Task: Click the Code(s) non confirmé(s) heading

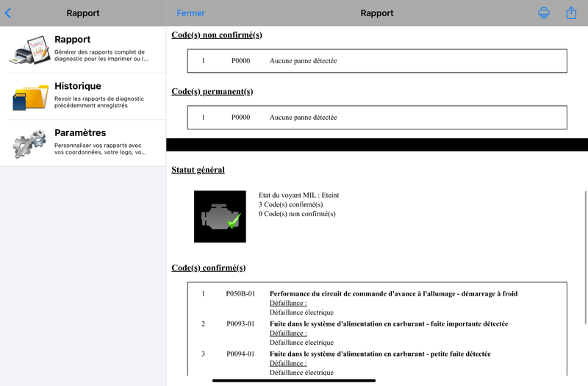Action: 217,35
